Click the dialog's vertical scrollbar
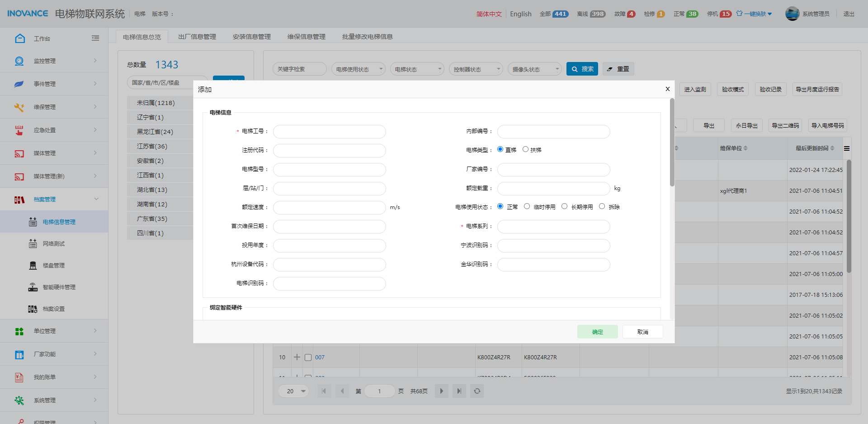This screenshot has width=868, height=424. (x=672, y=143)
